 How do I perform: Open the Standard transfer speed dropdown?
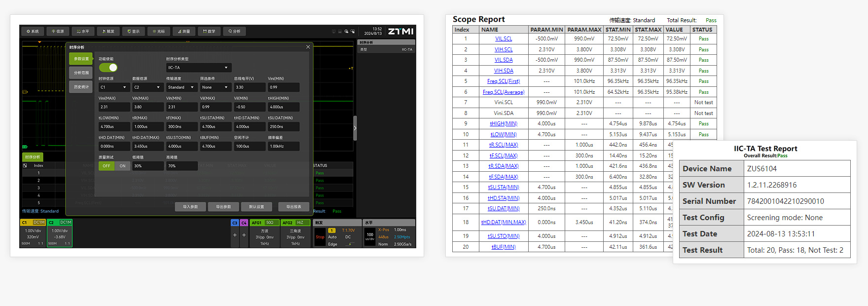coord(181,87)
